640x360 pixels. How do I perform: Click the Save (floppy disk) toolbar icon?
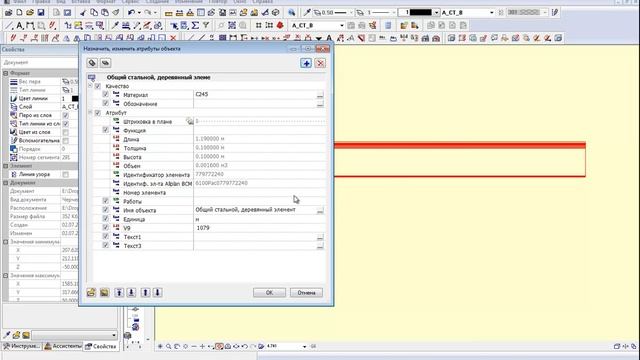point(40,13)
